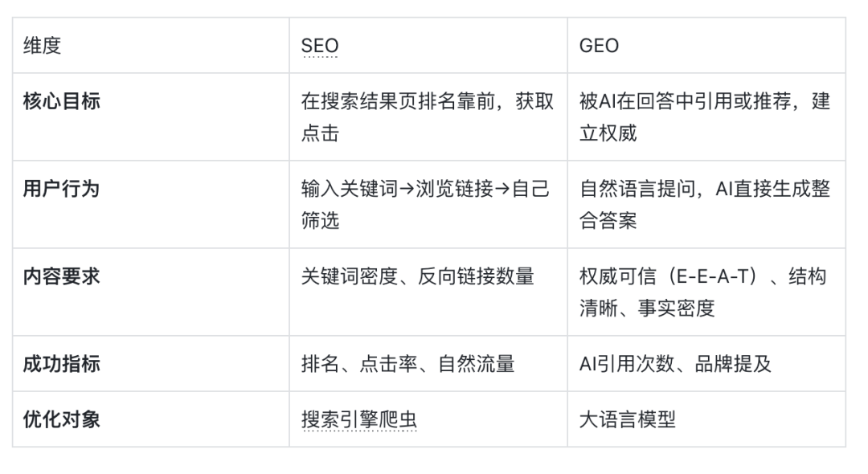Click the cell AI引用次数、品牌提及
Image resolution: width=868 pixels, height=474 pixels.
click(x=706, y=363)
